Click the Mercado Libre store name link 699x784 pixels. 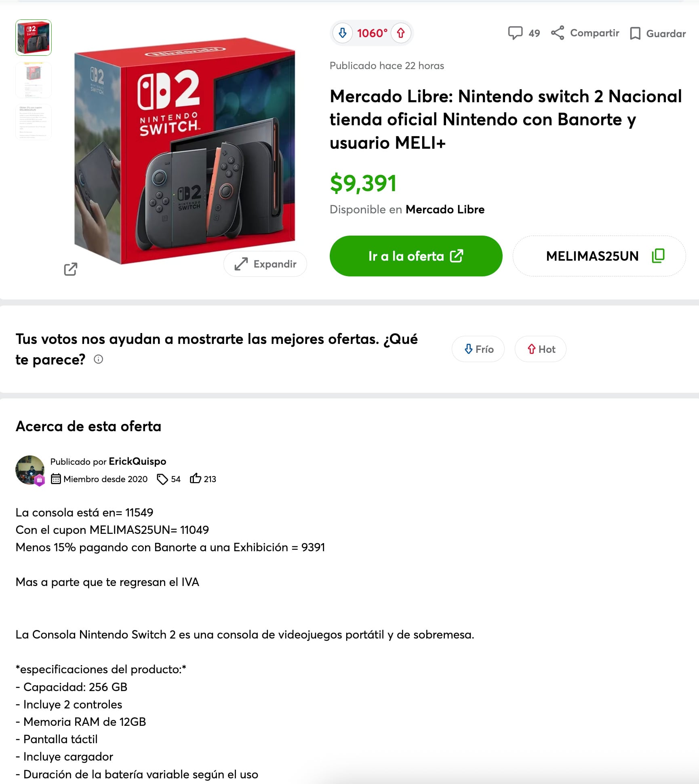click(x=445, y=209)
